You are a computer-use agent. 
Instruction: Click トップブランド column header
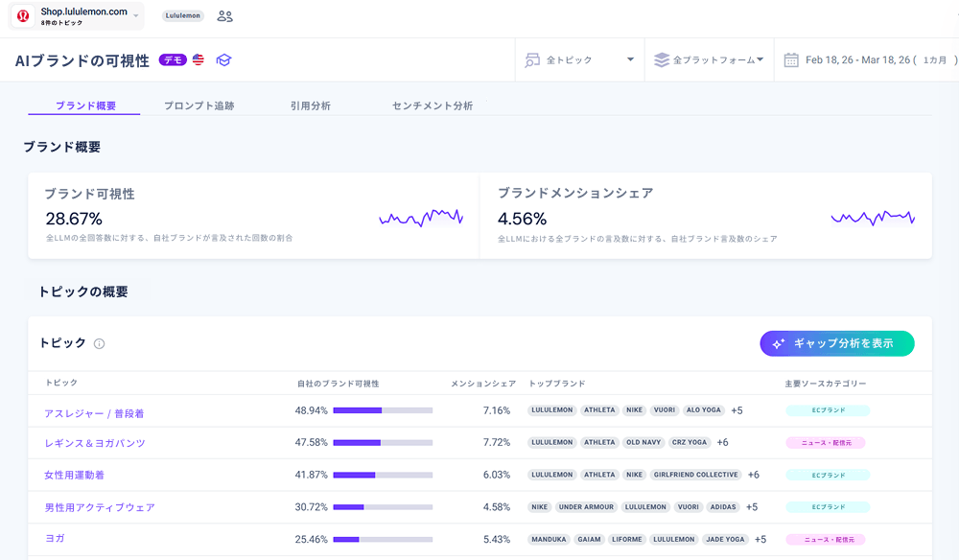(x=557, y=384)
